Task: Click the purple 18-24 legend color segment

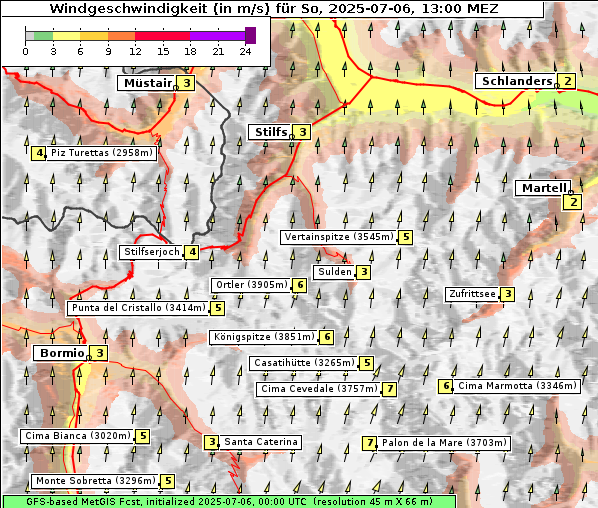Action: (218, 36)
